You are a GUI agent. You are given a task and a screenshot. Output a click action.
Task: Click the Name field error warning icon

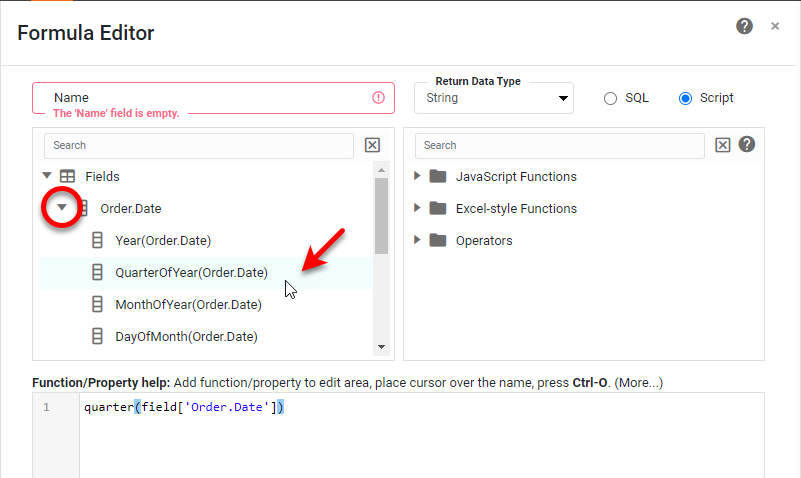pos(378,98)
